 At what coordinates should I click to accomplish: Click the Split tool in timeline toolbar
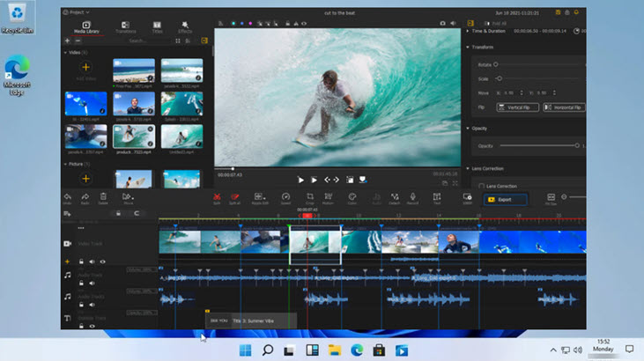(217, 198)
